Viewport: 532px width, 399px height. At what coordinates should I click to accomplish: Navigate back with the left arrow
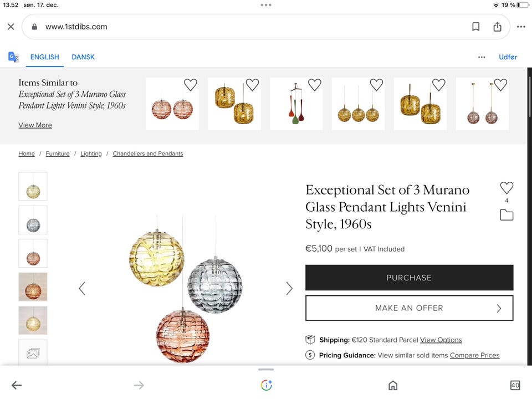point(17,385)
